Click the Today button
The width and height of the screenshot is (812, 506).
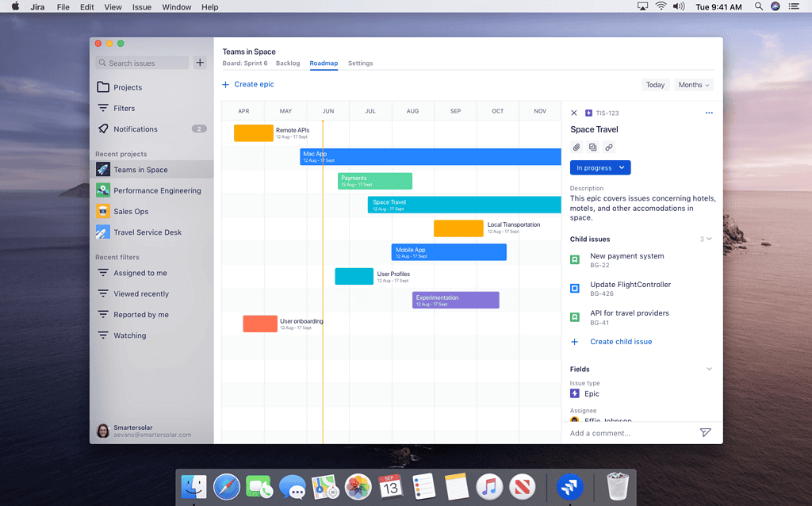point(655,85)
